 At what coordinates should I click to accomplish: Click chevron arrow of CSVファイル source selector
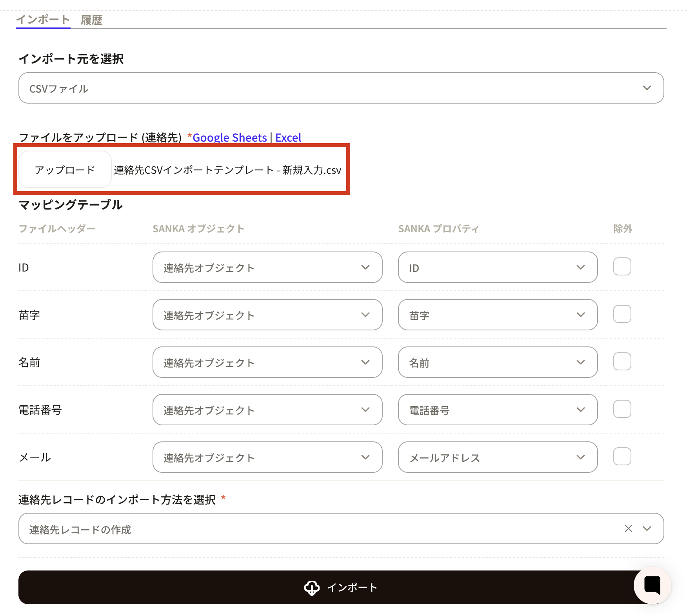(647, 88)
